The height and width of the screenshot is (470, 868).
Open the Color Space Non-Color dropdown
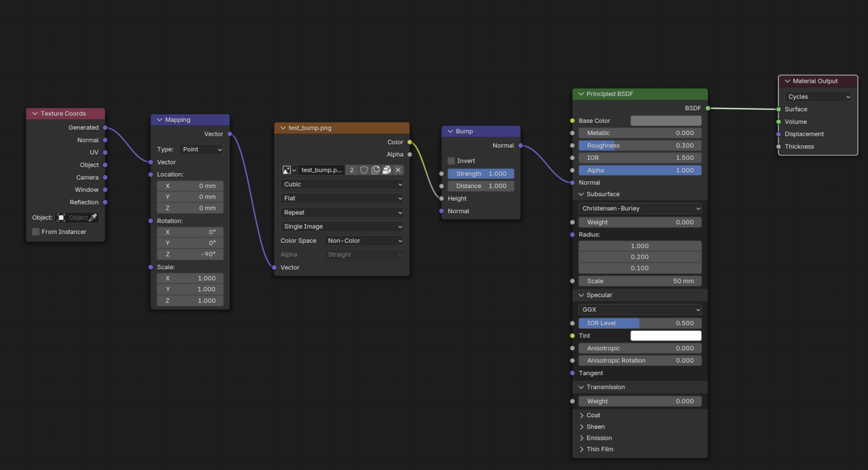[364, 241]
